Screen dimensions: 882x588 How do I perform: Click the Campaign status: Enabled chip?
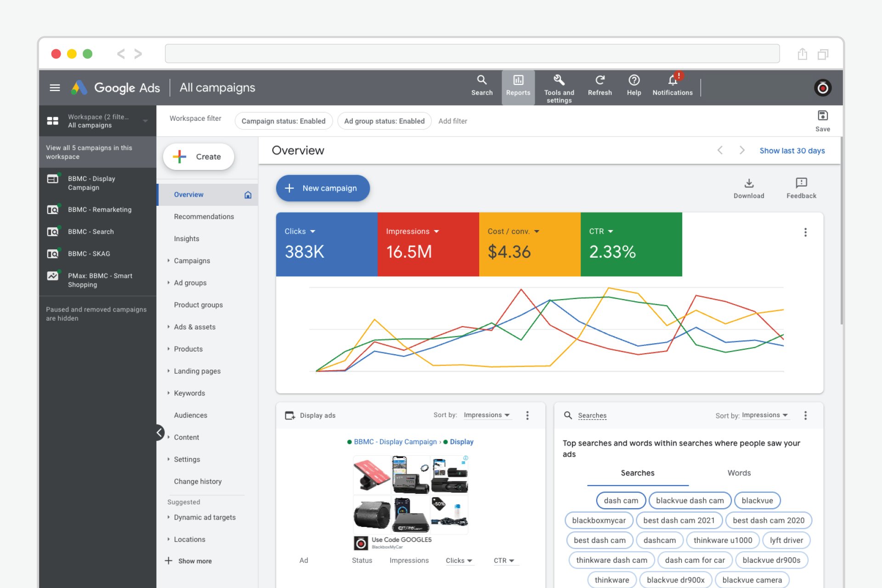283,121
